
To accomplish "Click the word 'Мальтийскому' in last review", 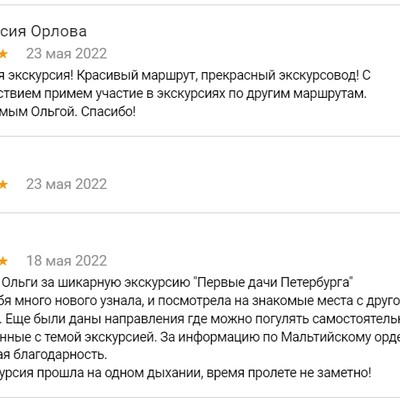I will (329, 337).
